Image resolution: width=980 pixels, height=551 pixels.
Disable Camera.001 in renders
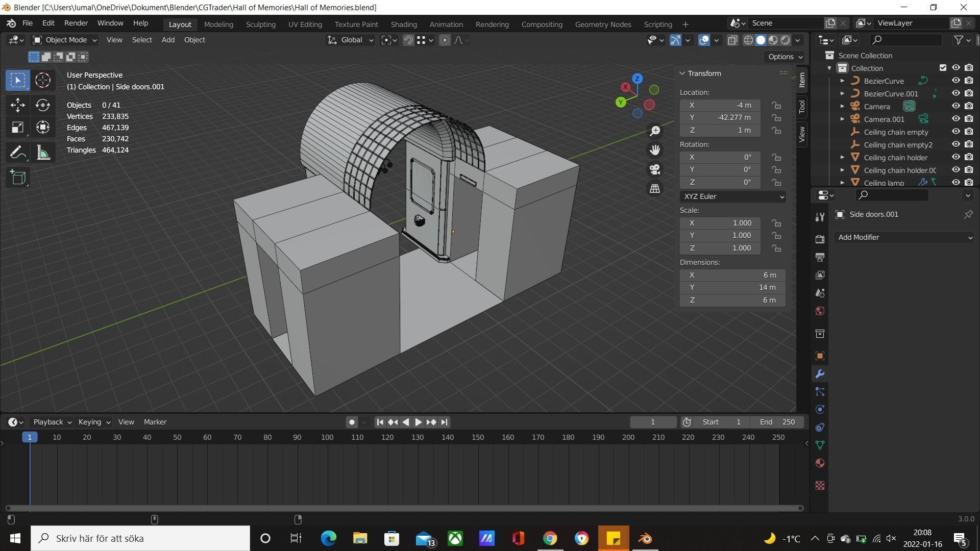pyautogui.click(x=969, y=119)
